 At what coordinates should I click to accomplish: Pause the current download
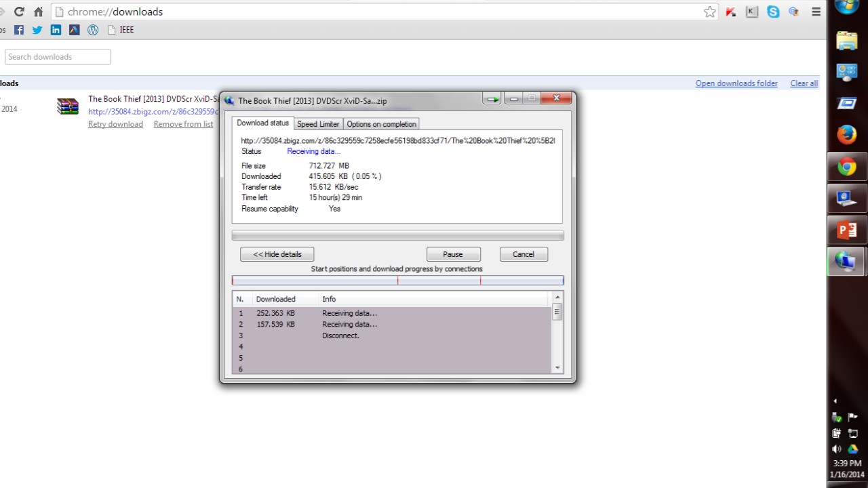pyautogui.click(x=453, y=254)
